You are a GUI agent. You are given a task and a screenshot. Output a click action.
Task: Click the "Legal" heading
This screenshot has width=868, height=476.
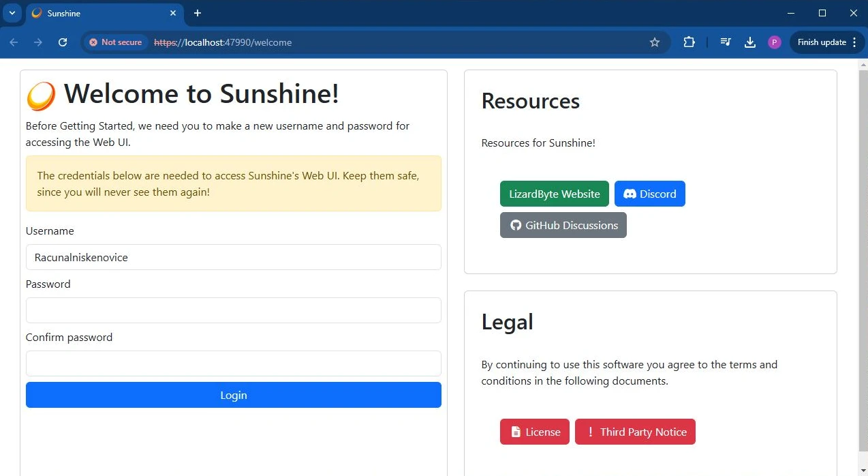(508, 322)
